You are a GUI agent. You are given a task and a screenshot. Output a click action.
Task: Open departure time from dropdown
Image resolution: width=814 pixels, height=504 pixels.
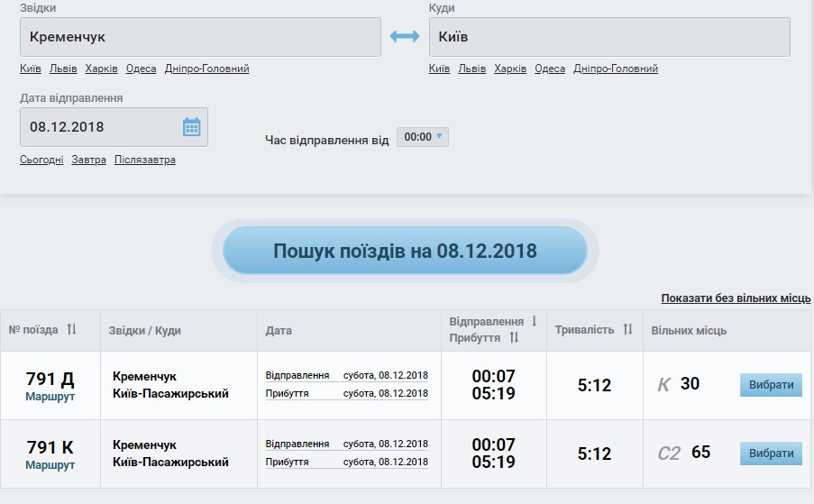pos(423,137)
